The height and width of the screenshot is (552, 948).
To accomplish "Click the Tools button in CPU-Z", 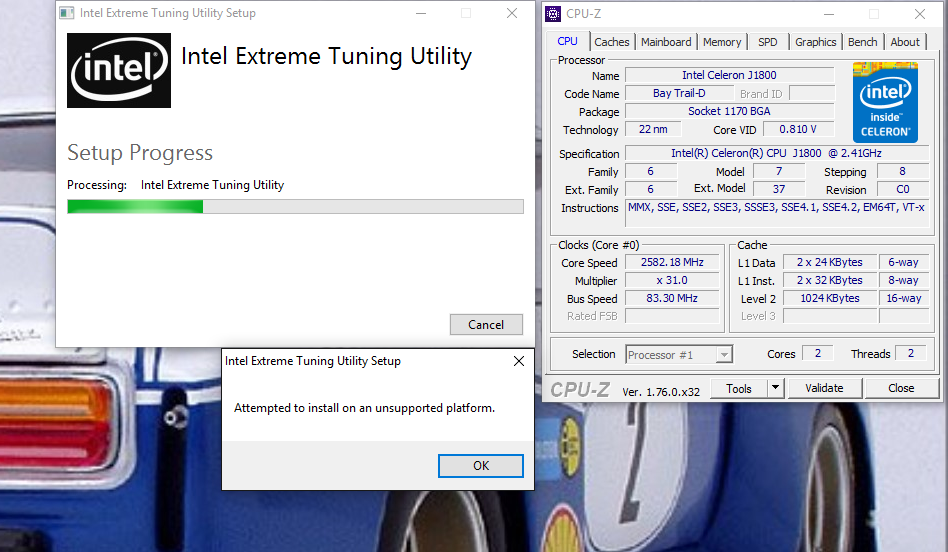I will [739, 388].
